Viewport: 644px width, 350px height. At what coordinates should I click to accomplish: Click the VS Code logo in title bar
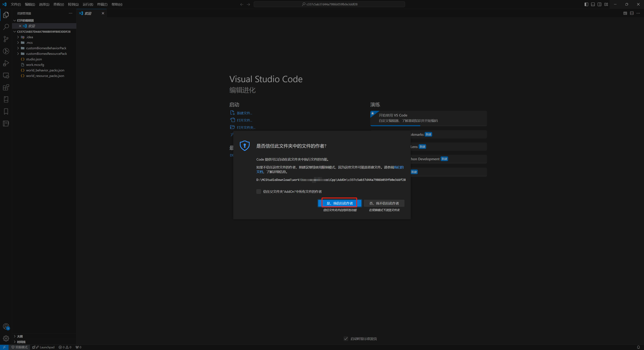coord(5,4)
